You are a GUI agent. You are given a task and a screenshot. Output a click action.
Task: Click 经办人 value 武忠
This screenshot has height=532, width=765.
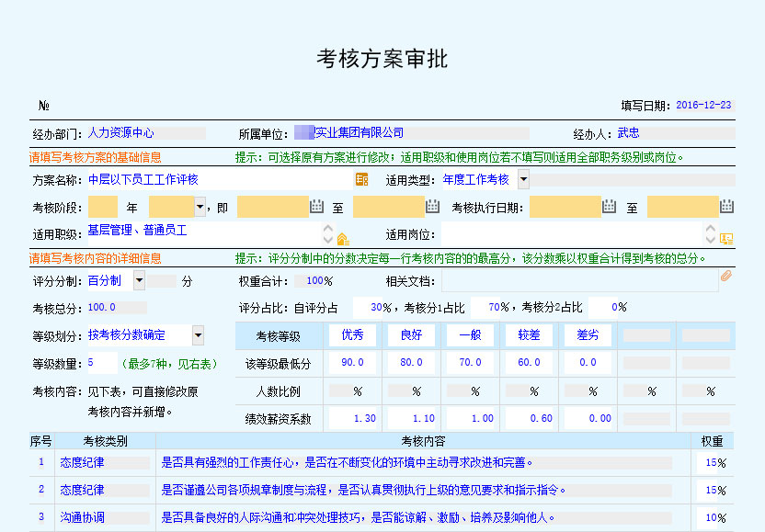point(628,132)
